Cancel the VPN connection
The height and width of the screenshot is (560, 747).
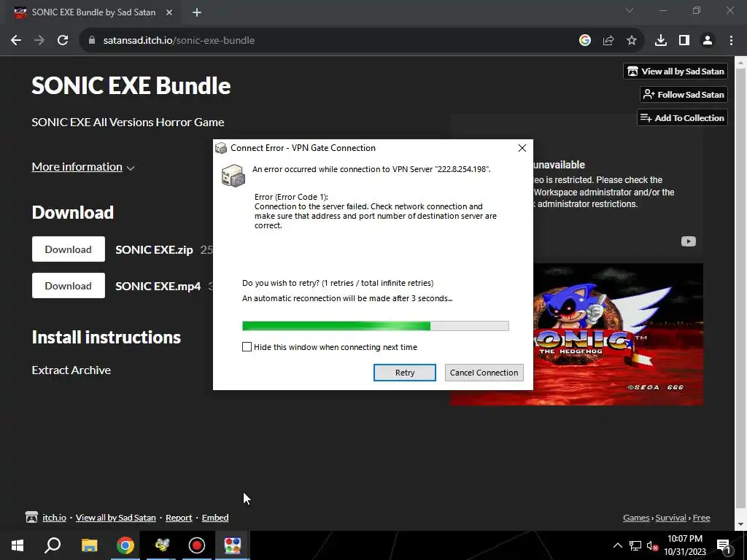coord(484,373)
